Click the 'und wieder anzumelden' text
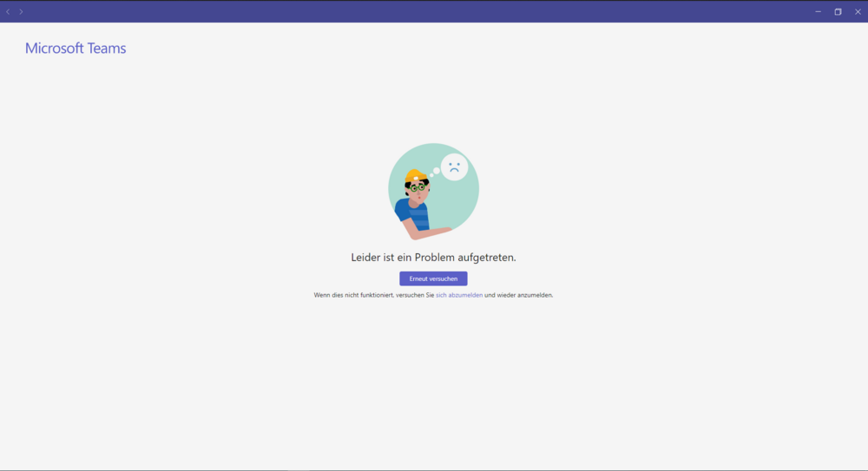The image size is (868, 471). (518, 295)
